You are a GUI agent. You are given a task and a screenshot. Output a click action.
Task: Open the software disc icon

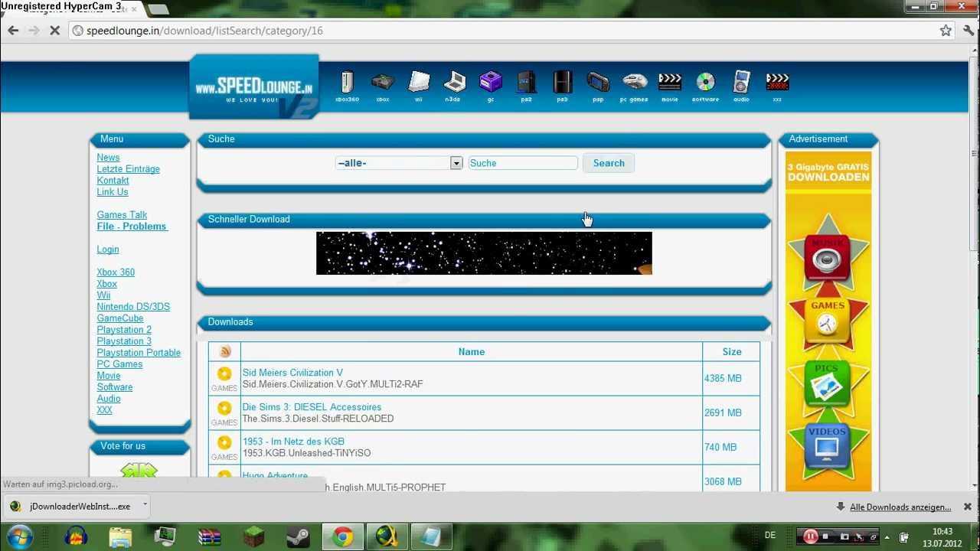tap(705, 86)
